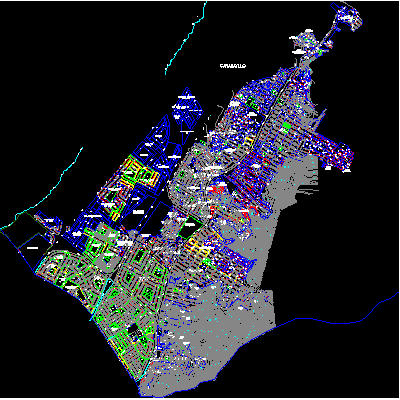Click the small blue parcel cluster on the west edge
400x400 pixels.
pyautogui.click(x=50, y=224)
